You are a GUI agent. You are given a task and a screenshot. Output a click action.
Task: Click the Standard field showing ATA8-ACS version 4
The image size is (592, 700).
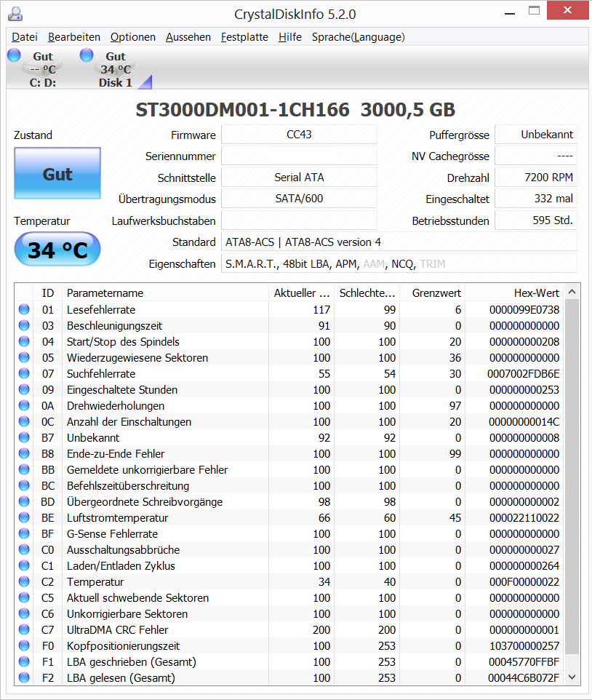[x=399, y=242]
